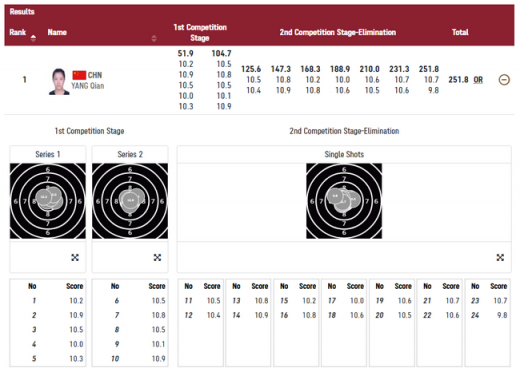Click the Total column header
The width and height of the screenshot is (520, 368).
tap(460, 32)
